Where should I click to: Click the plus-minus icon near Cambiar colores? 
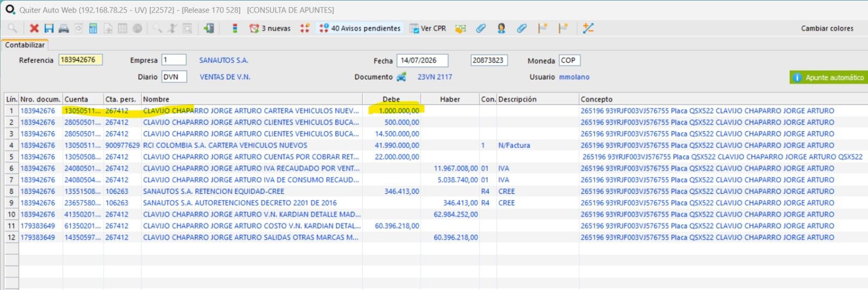tap(588, 28)
